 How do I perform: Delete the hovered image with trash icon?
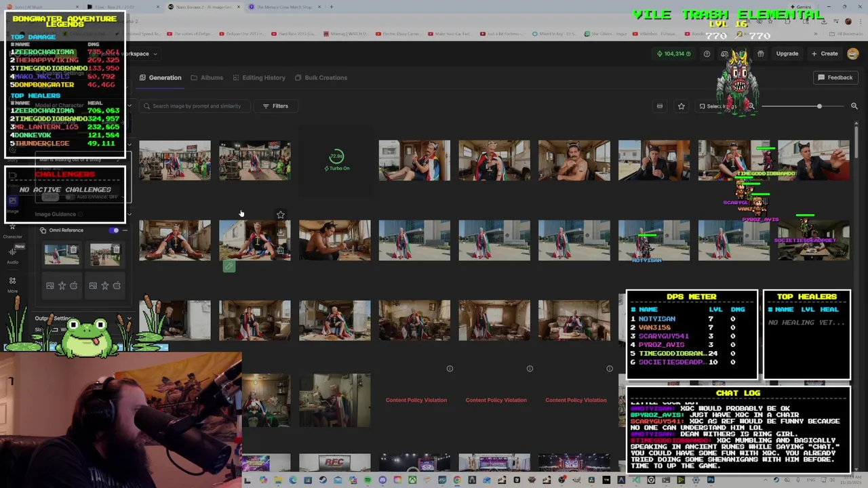tap(281, 250)
